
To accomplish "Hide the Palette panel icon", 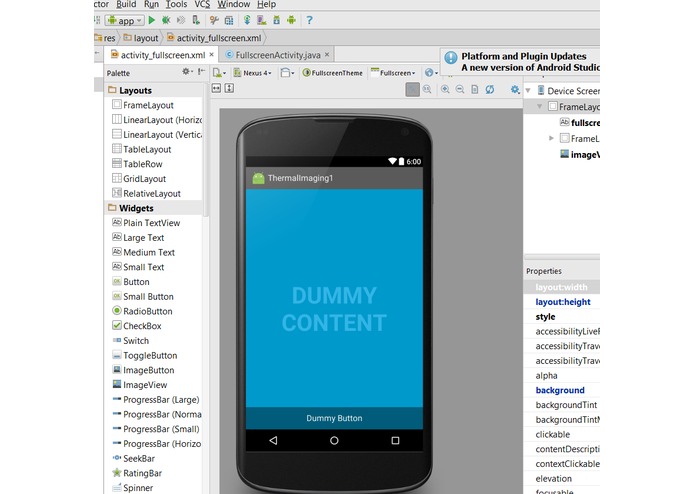I will [201, 71].
